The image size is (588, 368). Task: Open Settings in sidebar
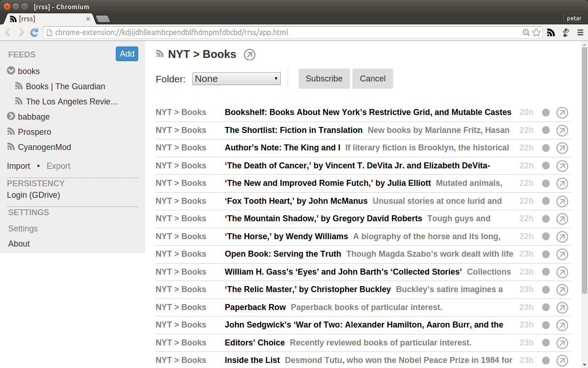[x=23, y=229]
